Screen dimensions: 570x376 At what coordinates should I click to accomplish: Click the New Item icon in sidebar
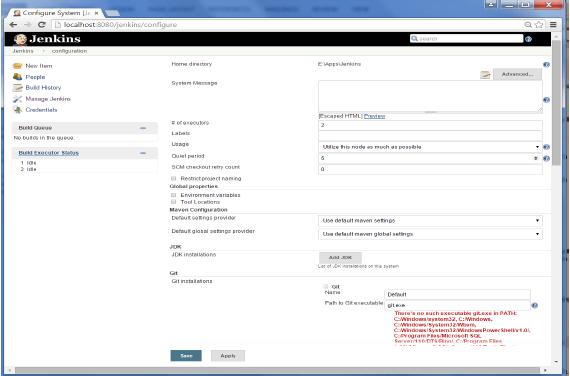pos(17,66)
